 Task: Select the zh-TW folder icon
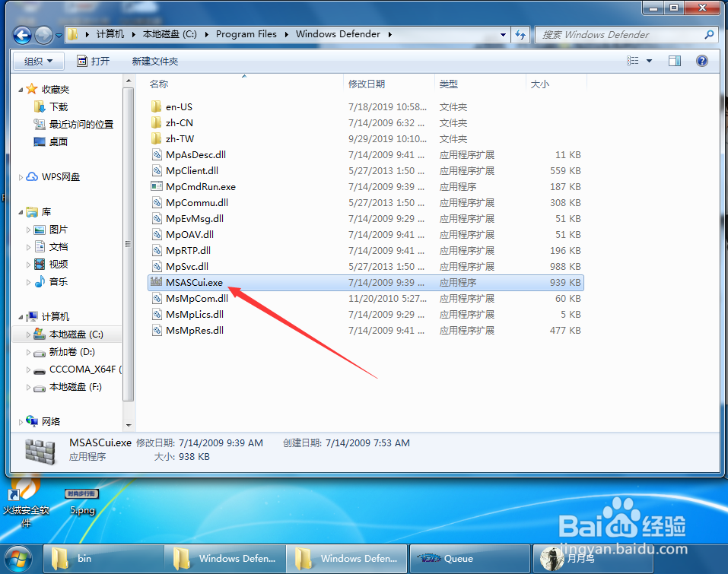pyautogui.click(x=157, y=138)
